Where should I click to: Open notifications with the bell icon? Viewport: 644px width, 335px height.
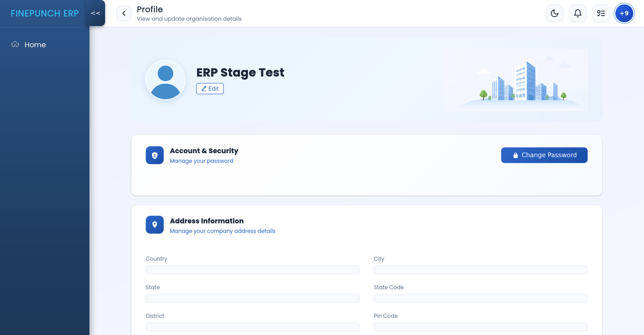pyautogui.click(x=578, y=13)
